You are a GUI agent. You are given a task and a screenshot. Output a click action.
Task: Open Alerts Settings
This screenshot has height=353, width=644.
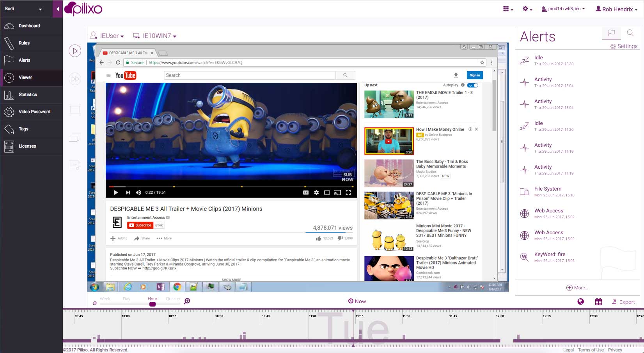tap(624, 46)
